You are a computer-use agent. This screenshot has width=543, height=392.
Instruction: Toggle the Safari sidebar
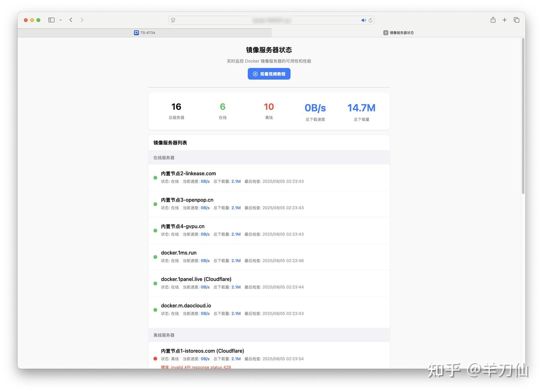(51, 20)
